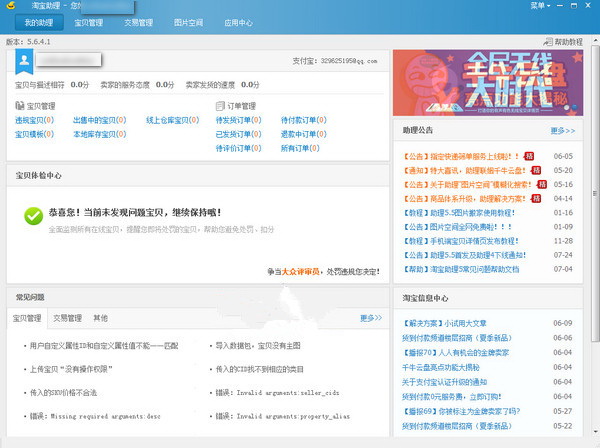Expand more items in 常见问题
Image resolution: width=600 pixels, height=448 pixels.
(x=370, y=318)
